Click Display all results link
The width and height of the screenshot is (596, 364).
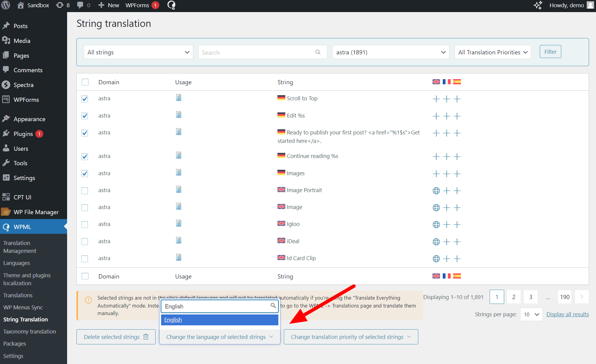click(567, 314)
